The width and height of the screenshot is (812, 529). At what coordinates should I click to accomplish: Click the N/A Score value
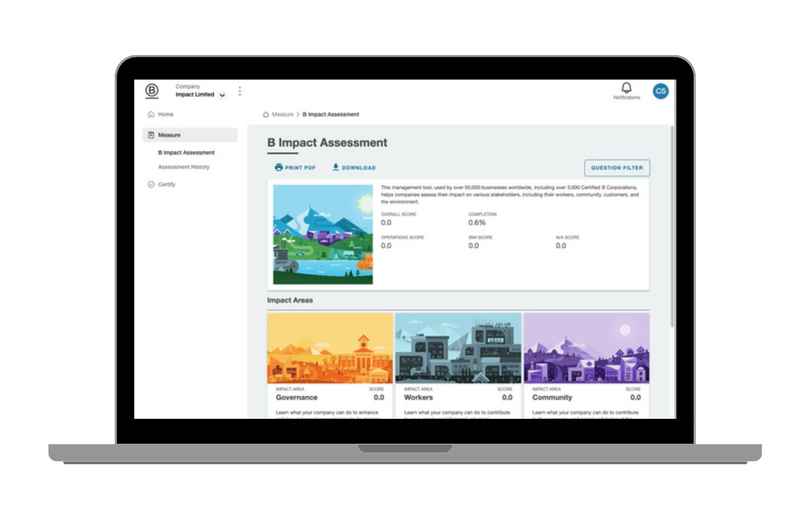tap(561, 245)
